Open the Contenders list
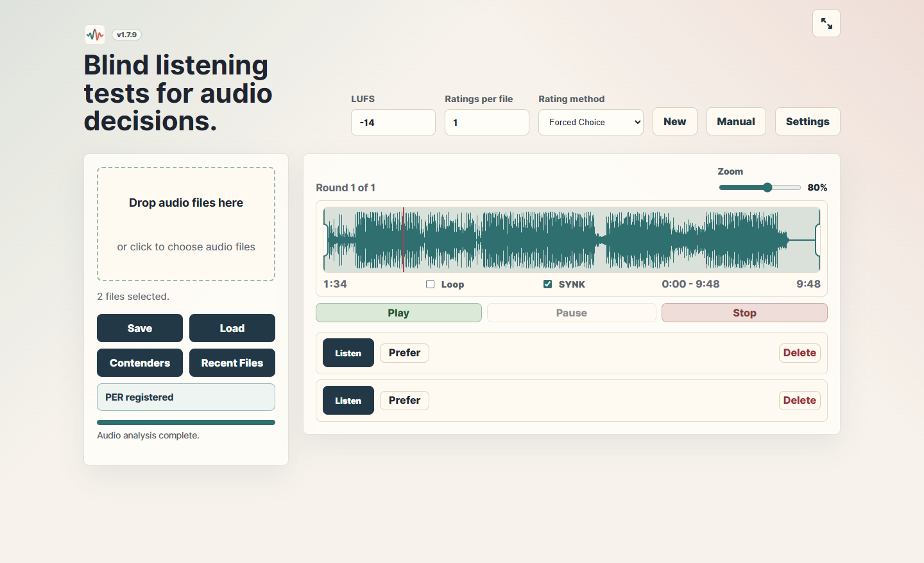 (140, 363)
